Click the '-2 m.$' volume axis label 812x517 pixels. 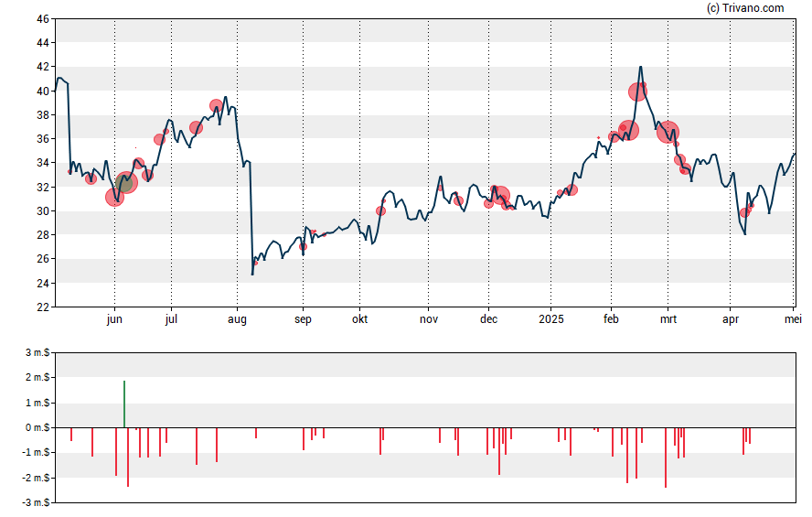[37, 479]
